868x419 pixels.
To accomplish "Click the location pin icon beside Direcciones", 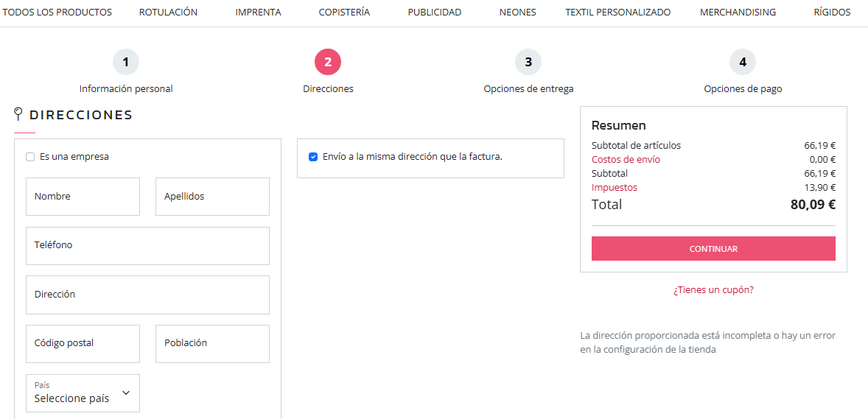I will click(19, 114).
